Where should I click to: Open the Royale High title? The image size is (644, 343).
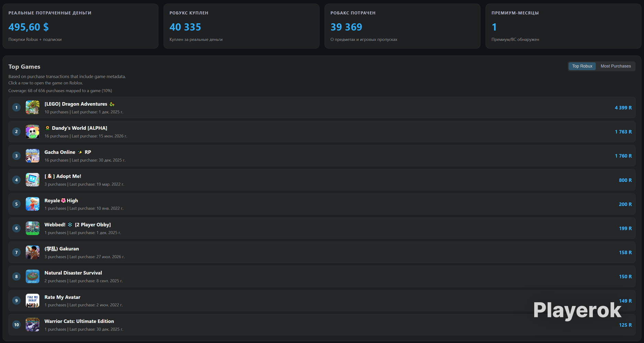point(61,201)
